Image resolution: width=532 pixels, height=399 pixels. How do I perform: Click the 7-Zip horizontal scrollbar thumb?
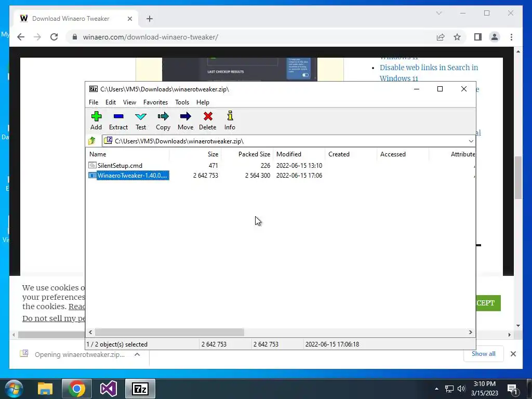pos(169,332)
